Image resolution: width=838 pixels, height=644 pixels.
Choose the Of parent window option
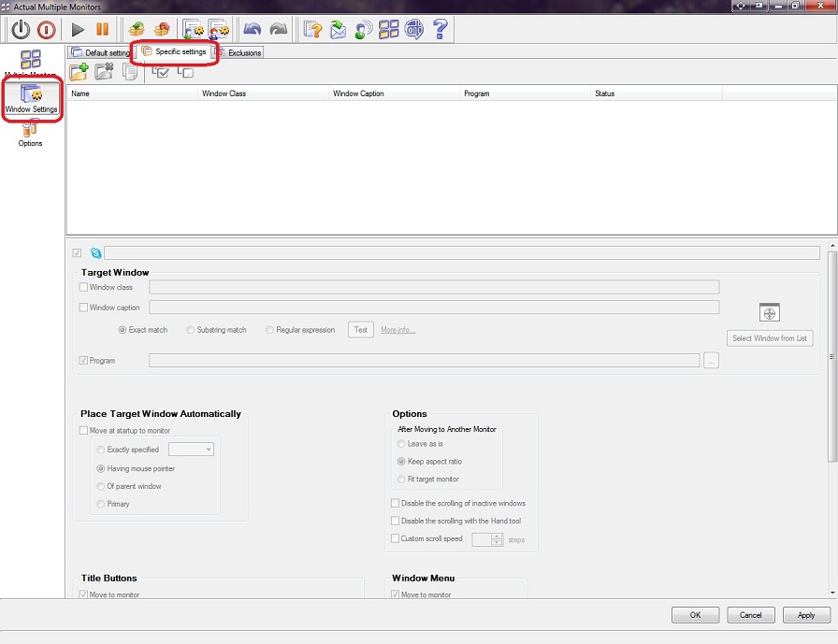click(100, 486)
